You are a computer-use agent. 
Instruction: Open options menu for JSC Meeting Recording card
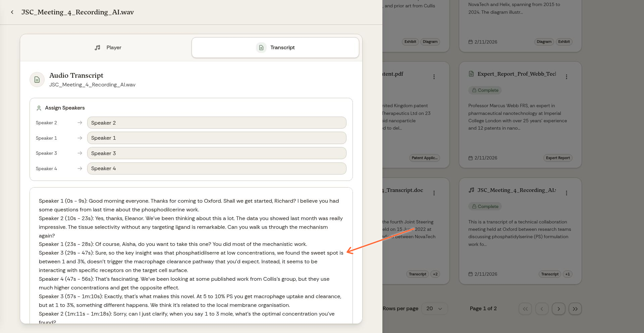(x=567, y=193)
